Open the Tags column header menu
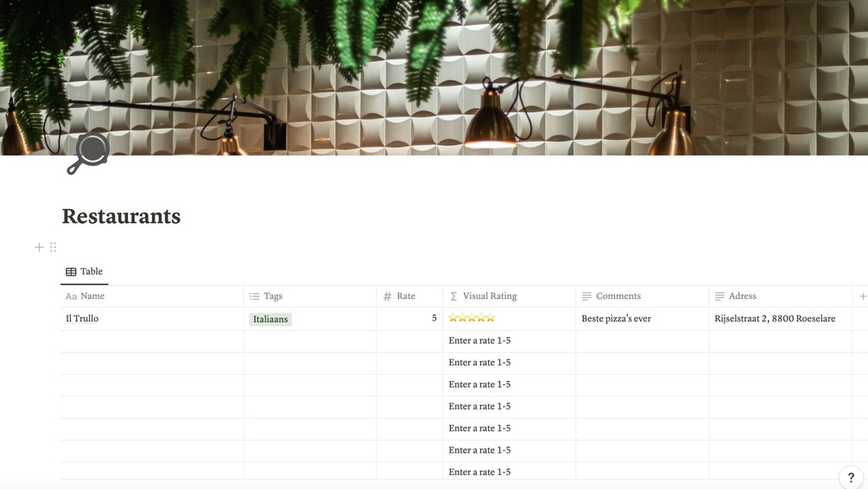 pos(310,296)
